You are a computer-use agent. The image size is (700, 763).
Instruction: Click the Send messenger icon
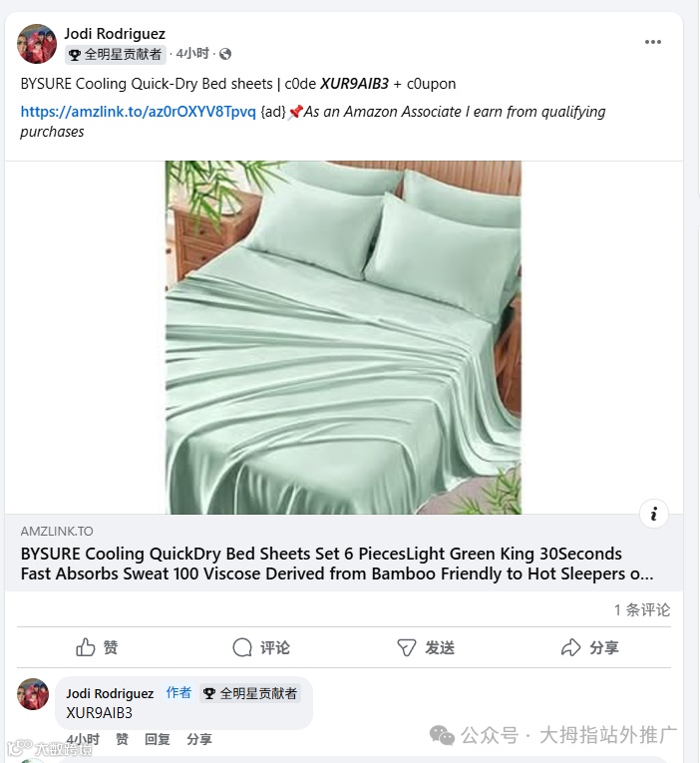coord(407,647)
